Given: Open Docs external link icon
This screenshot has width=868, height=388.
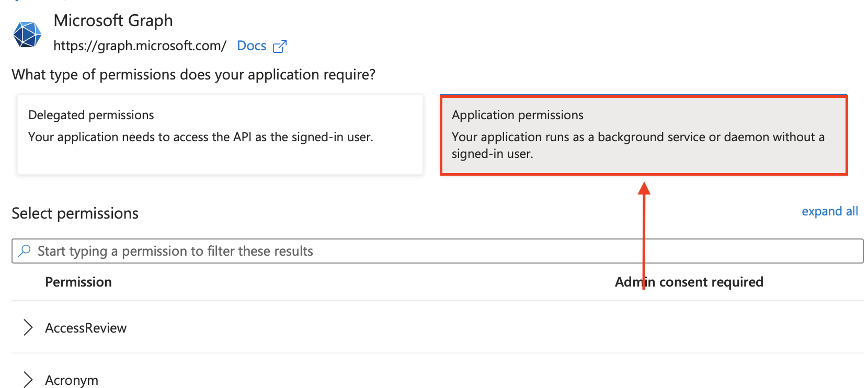Looking at the screenshot, I should coord(280,47).
